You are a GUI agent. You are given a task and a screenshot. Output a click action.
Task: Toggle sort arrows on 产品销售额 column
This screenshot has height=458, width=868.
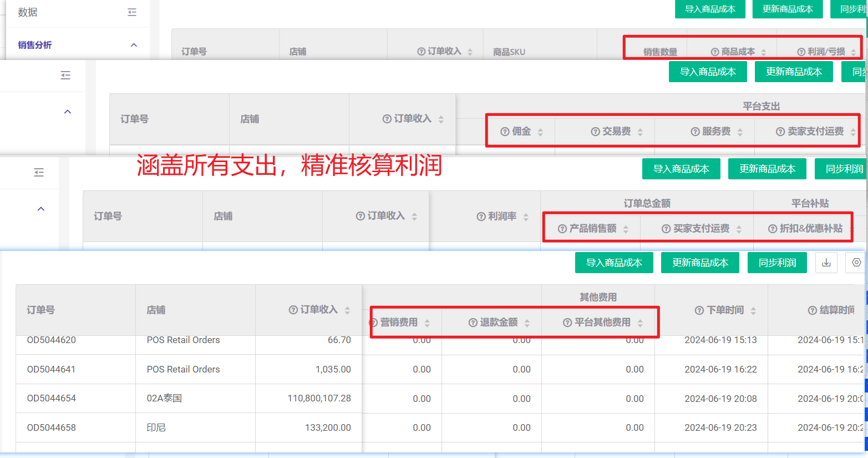626,229
